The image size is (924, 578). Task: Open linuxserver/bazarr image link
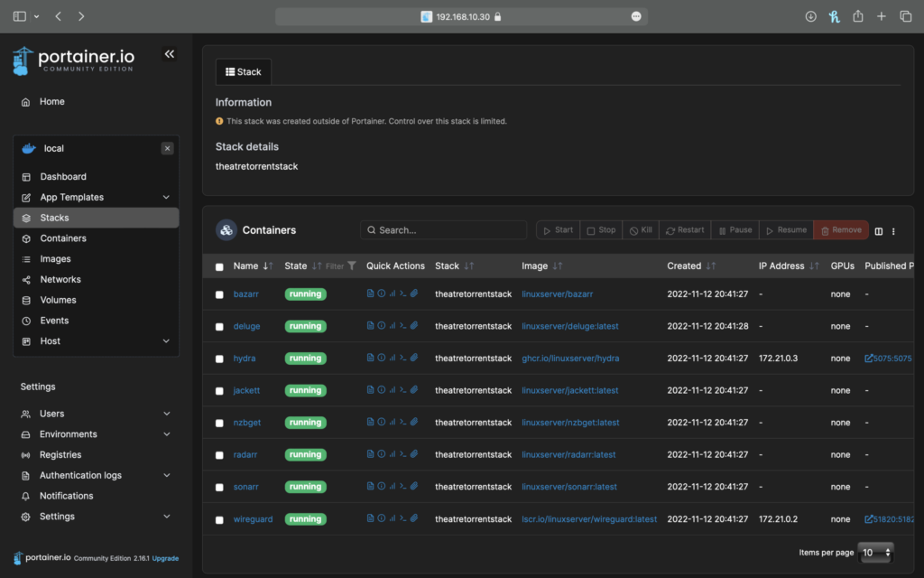click(557, 294)
